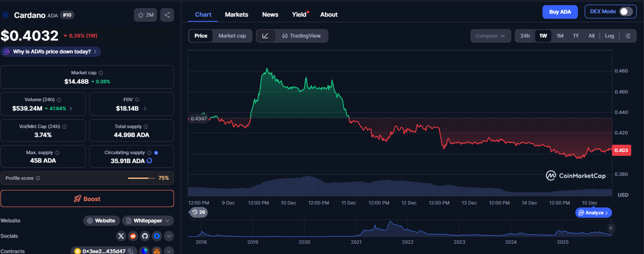Open 'Why is ADA's price down today?' link
644x254 pixels.
[x=51, y=51]
